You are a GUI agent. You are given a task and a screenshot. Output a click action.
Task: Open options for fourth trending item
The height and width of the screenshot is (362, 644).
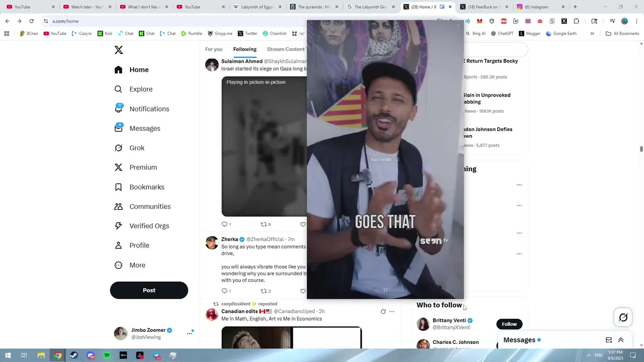pyautogui.click(x=519, y=254)
